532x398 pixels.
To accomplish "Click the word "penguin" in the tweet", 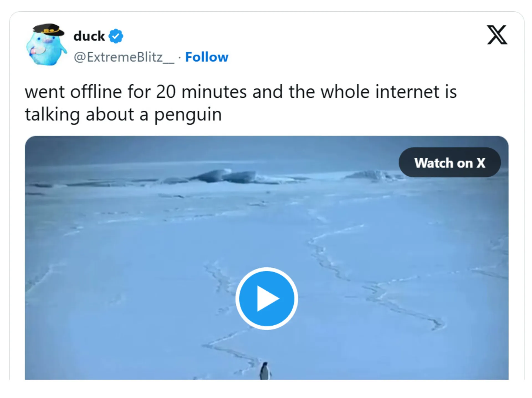I will coord(188,114).
